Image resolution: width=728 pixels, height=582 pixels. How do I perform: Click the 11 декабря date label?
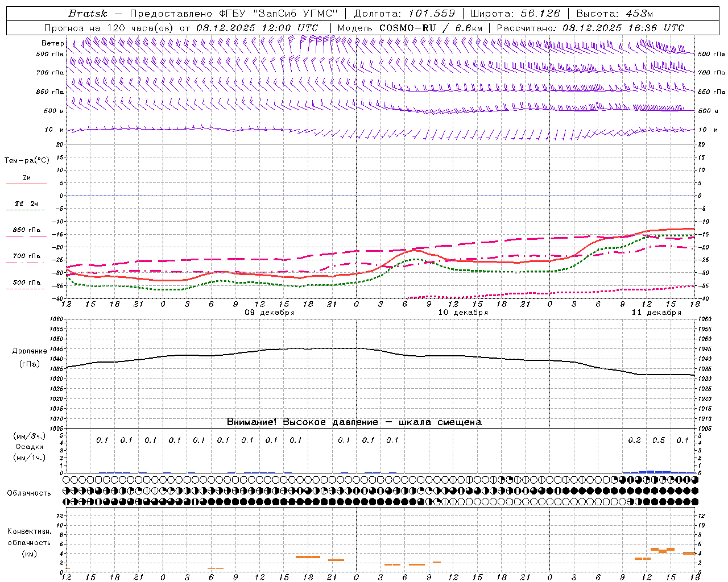(656, 313)
